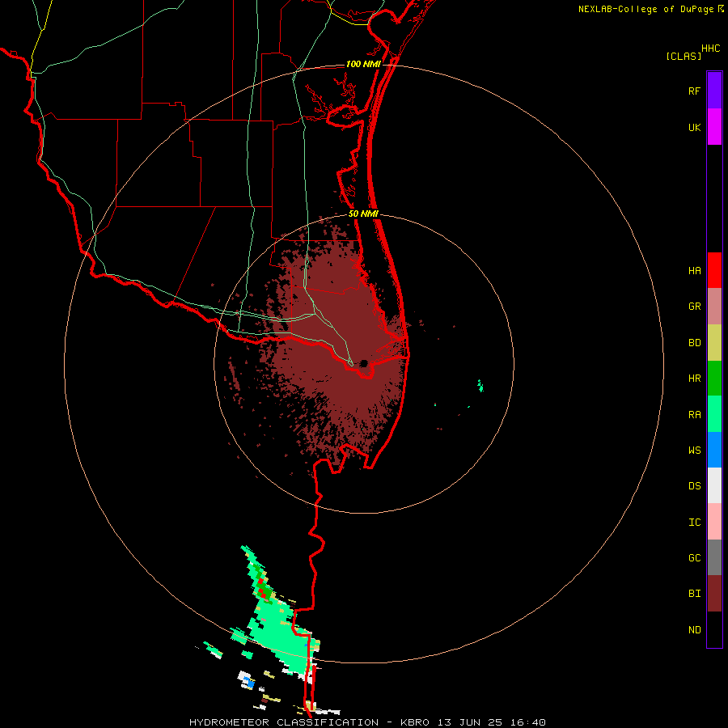The image size is (728, 728).
Task: Click the 50 NMI range ring label
Action: click(x=363, y=214)
